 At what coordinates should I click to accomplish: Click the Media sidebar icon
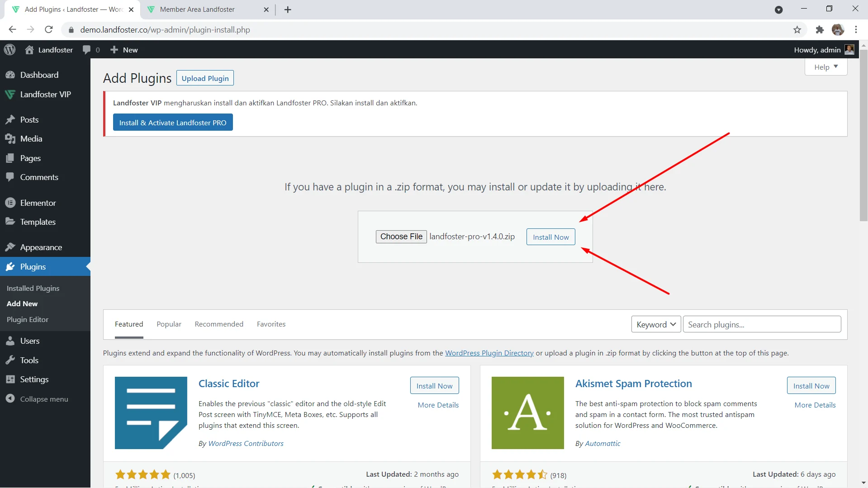click(10, 139)
